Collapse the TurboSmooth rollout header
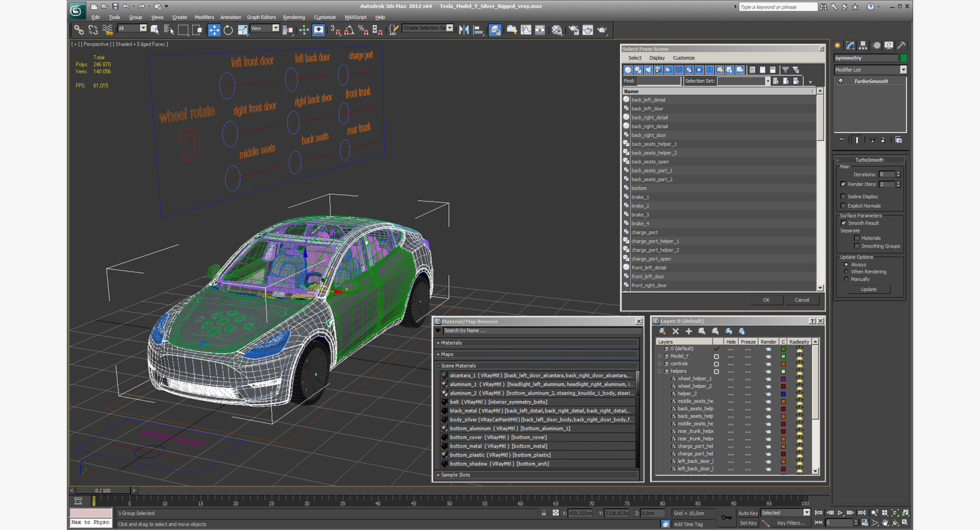Viewport: 980px width, 530px height. pyautogui.click(x=869, y=160)
